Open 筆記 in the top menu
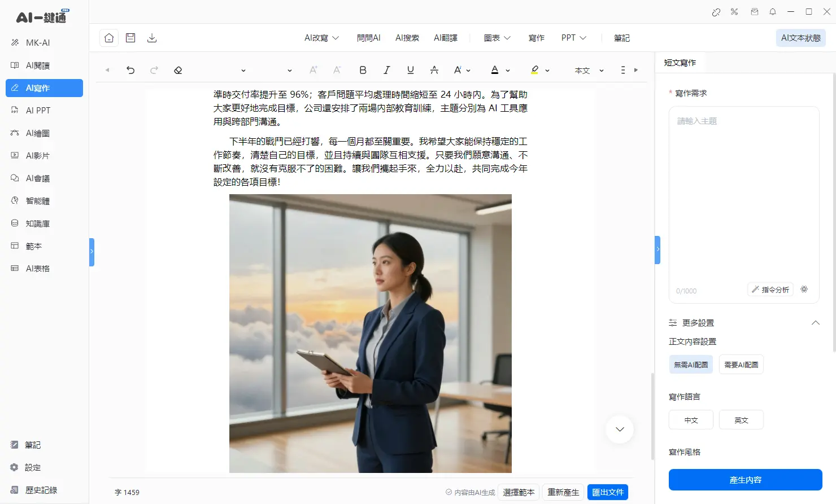836x504 pixels. 622,38
